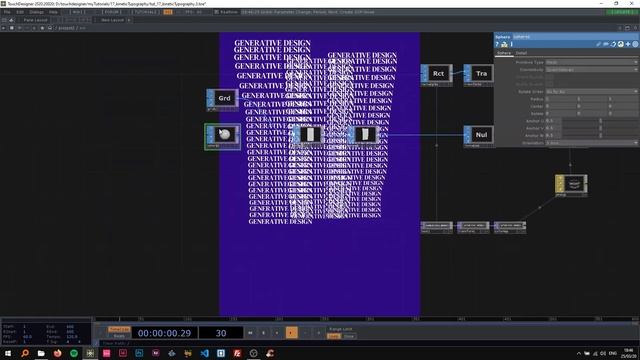
Task: Click the frame number 30 field
Action: [x=221, y=333]
